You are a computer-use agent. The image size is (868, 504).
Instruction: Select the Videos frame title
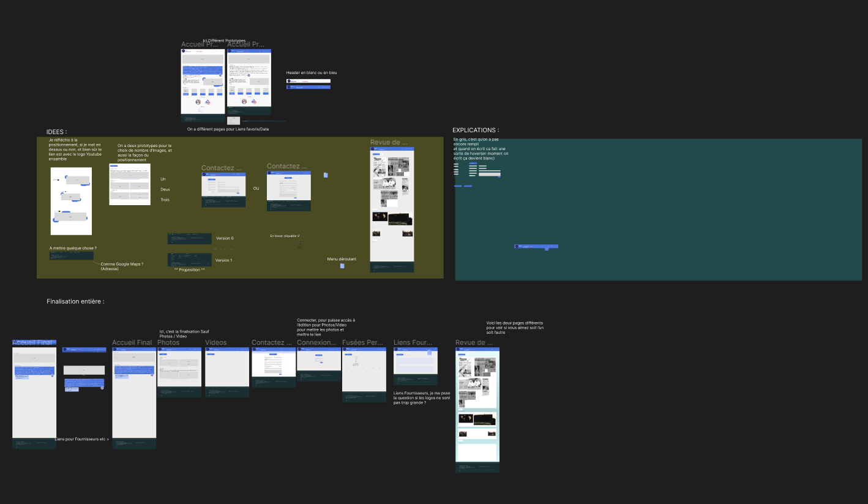(x=215, y=342)
